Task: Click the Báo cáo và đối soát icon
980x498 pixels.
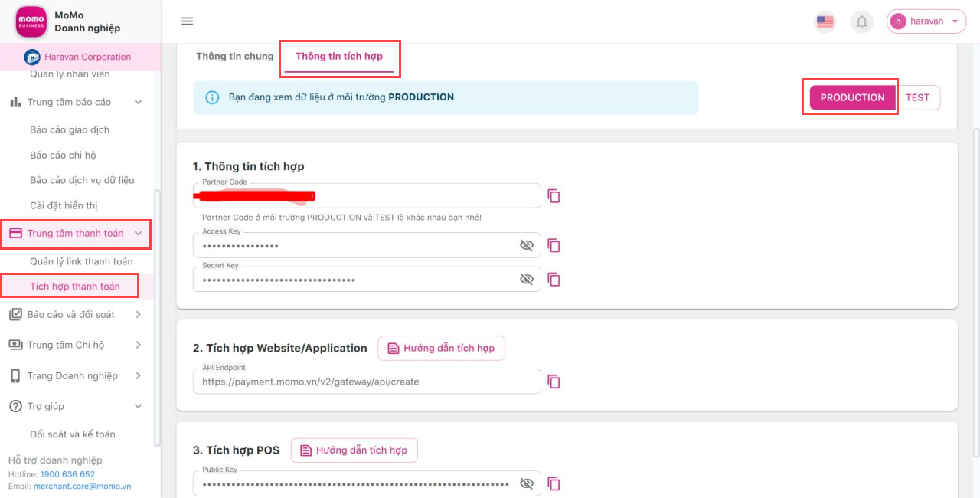Action: 15,314
